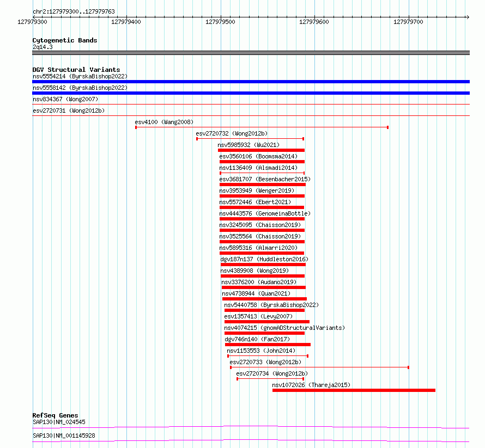Click dgv187n137 (Huddleston2016) label
The height and width of the screenshot is (448, 485).
(264, 259)
